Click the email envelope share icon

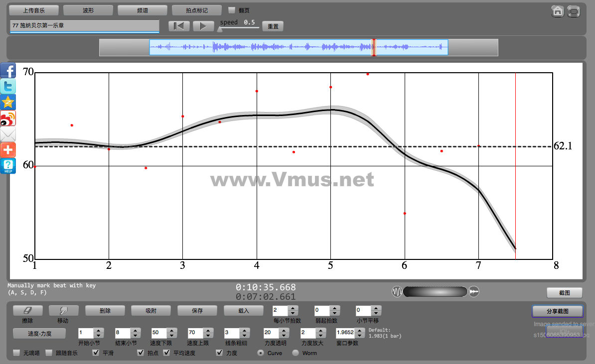8,134
